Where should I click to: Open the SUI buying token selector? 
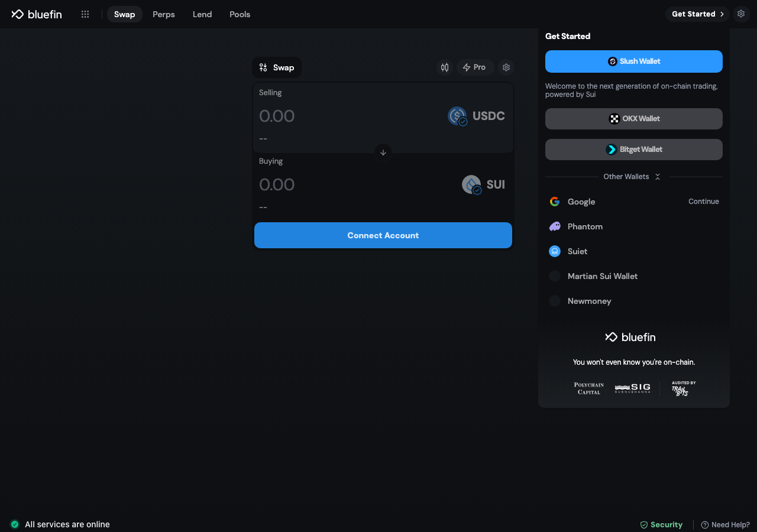[484, 184]
